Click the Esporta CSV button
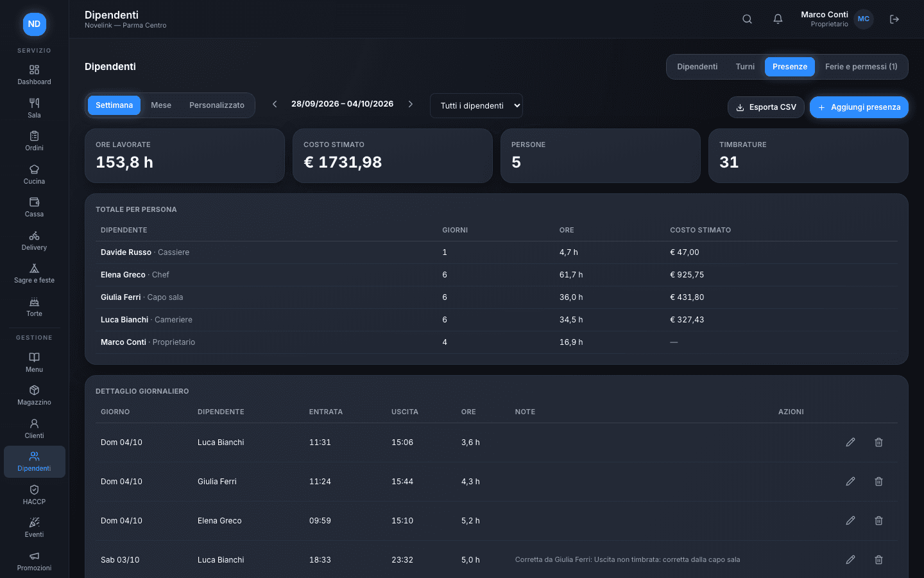Screen dimensions: 924x578 [x=766, y=107]
